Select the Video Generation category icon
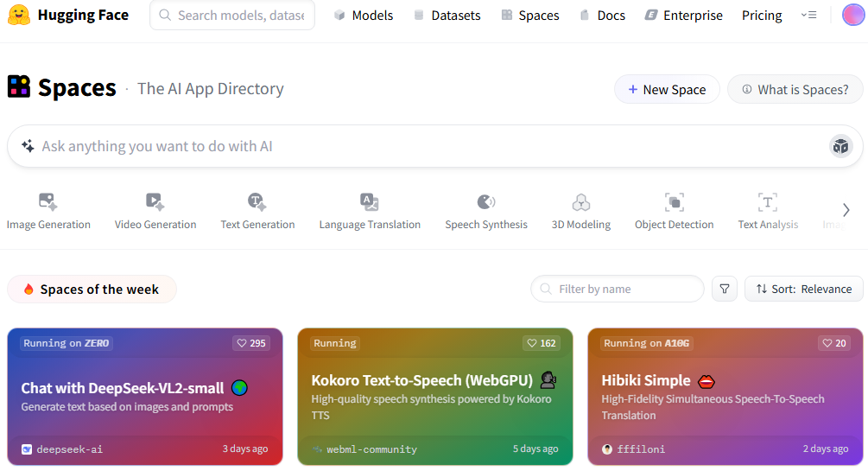The width and height of the screenshot is (868, 471). point(155,202)
